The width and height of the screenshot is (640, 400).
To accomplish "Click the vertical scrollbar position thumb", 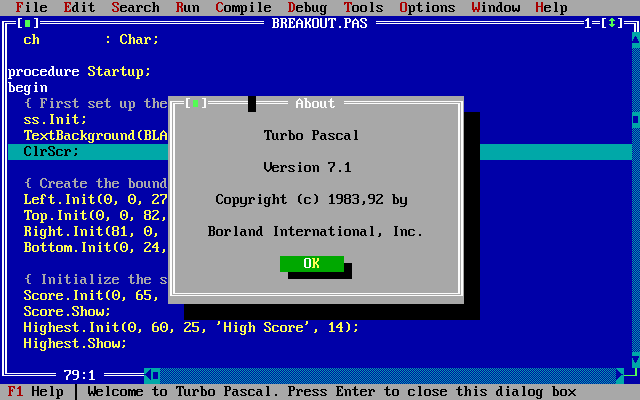I will 636,120.
